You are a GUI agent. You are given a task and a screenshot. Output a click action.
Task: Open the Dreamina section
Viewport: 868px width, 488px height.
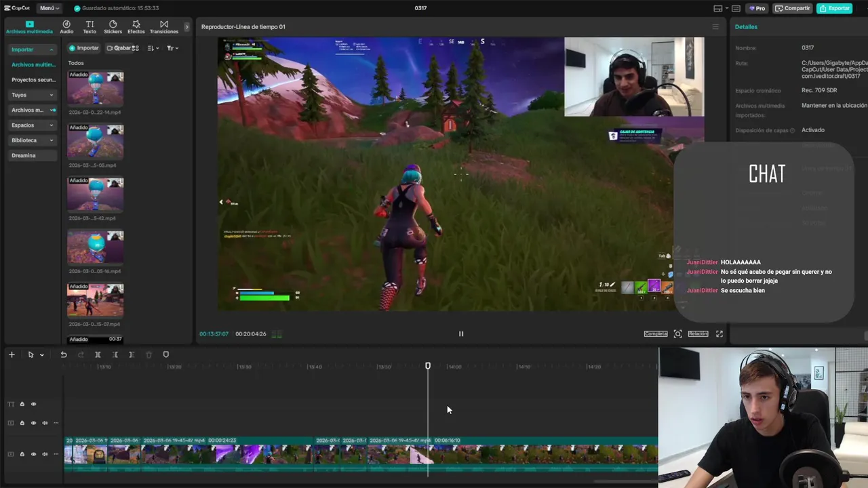point(32,155)
